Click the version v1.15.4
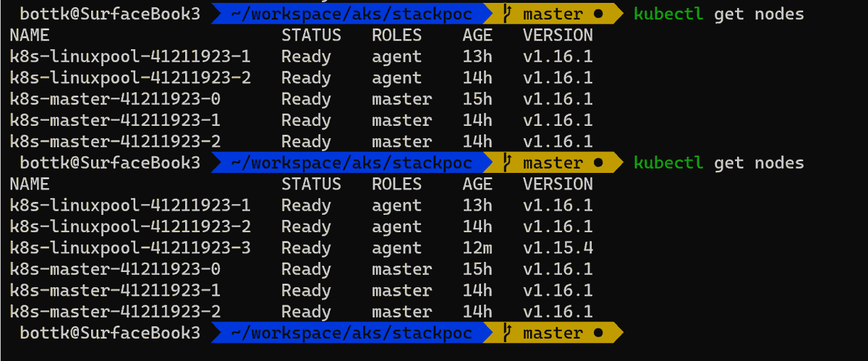Screen dimensions: 868x361 (558, 248)
